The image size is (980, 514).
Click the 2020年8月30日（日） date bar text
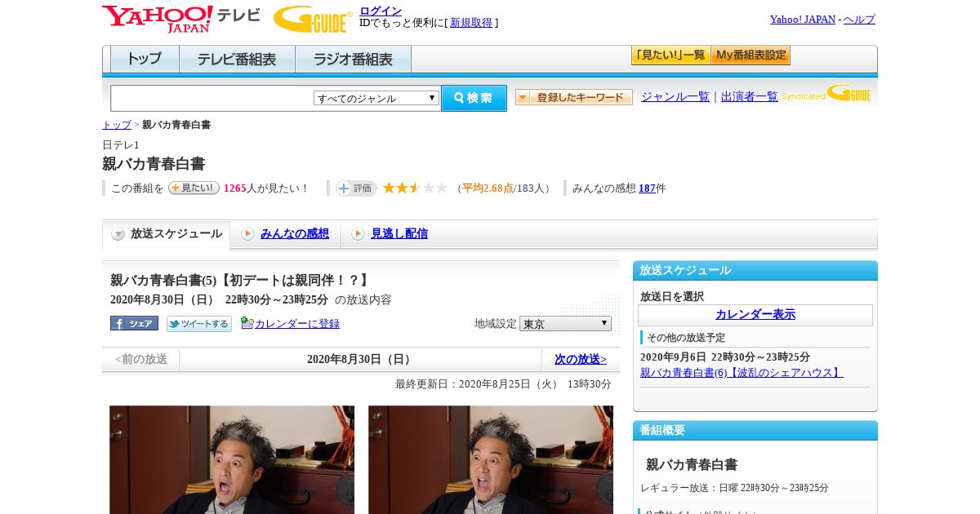(361, 359)
